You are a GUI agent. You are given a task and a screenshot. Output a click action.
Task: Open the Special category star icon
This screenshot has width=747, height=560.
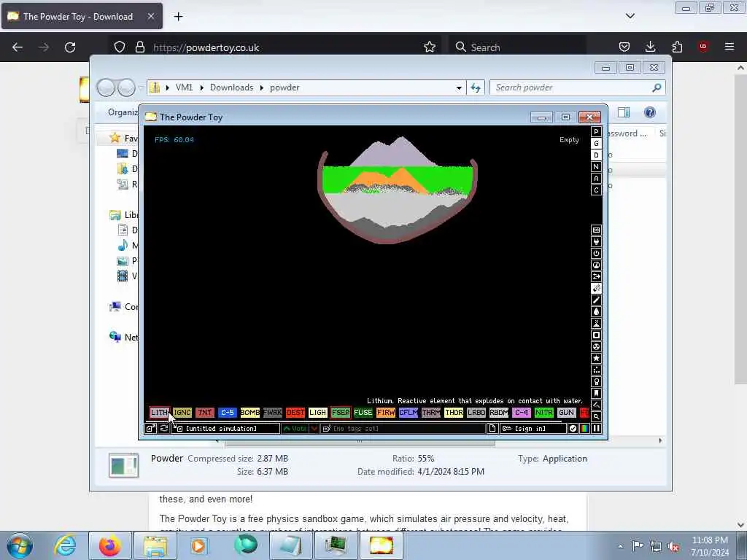coord(596,359)
